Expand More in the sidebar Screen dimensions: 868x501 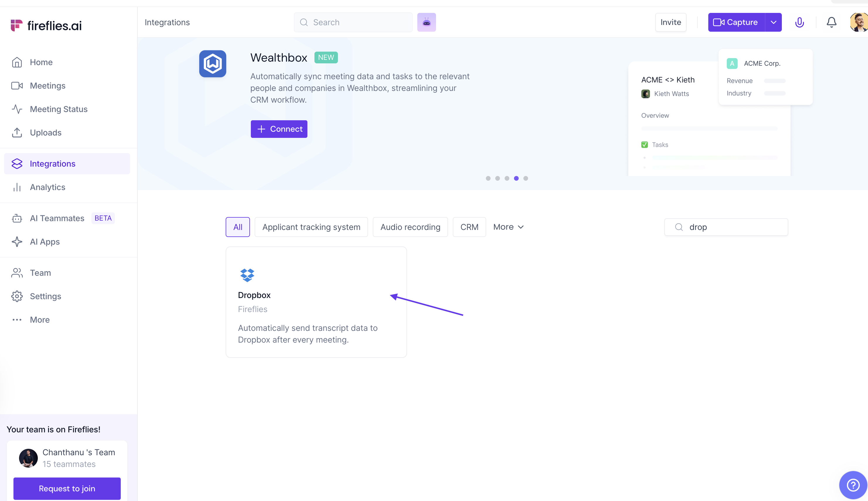coord(40,320)
